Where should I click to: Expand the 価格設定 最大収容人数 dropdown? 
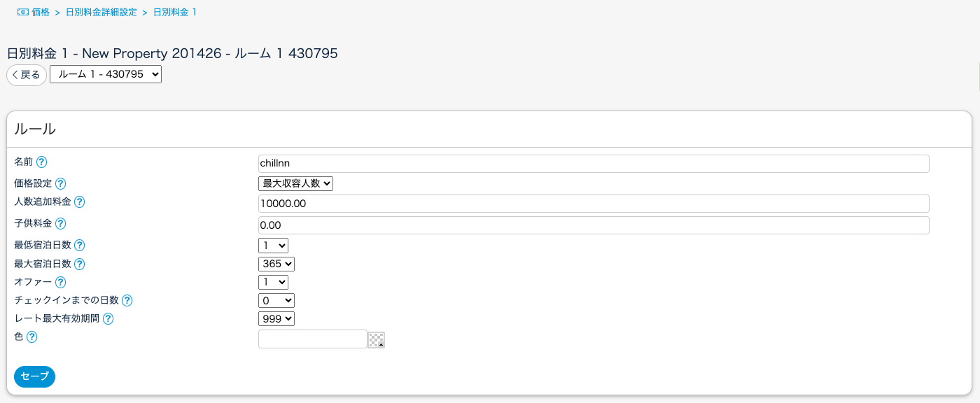pos(295,184)
